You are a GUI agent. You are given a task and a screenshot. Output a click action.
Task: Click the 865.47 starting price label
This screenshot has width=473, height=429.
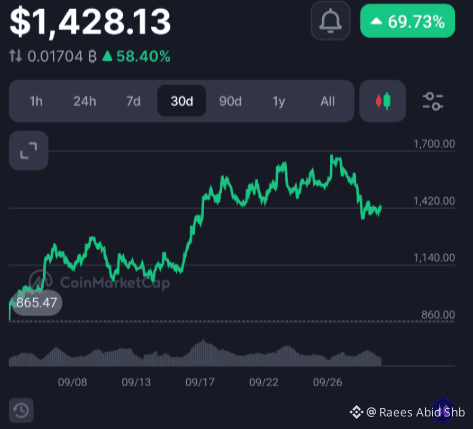pos(36,303)
